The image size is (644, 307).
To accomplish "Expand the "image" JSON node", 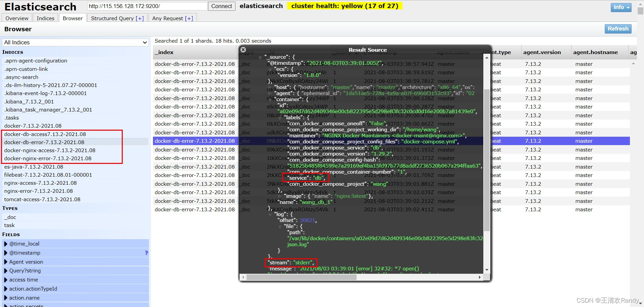I will 281,196.
